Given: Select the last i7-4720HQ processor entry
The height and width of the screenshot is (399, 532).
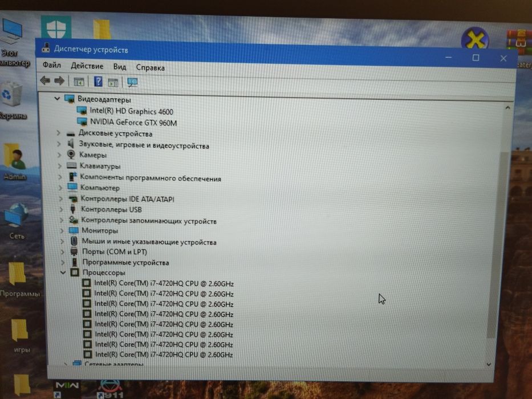Looking at the screenshot, I should (164, 354).
